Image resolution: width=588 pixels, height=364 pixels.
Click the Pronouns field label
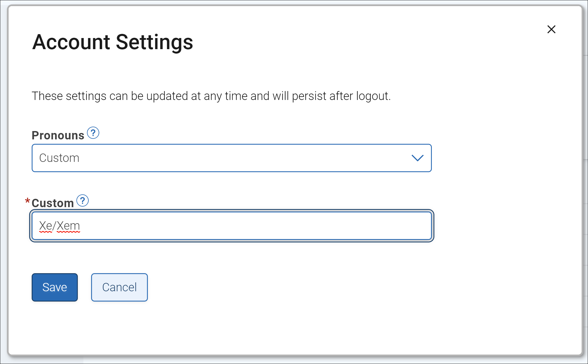click(x=58, y=135)
